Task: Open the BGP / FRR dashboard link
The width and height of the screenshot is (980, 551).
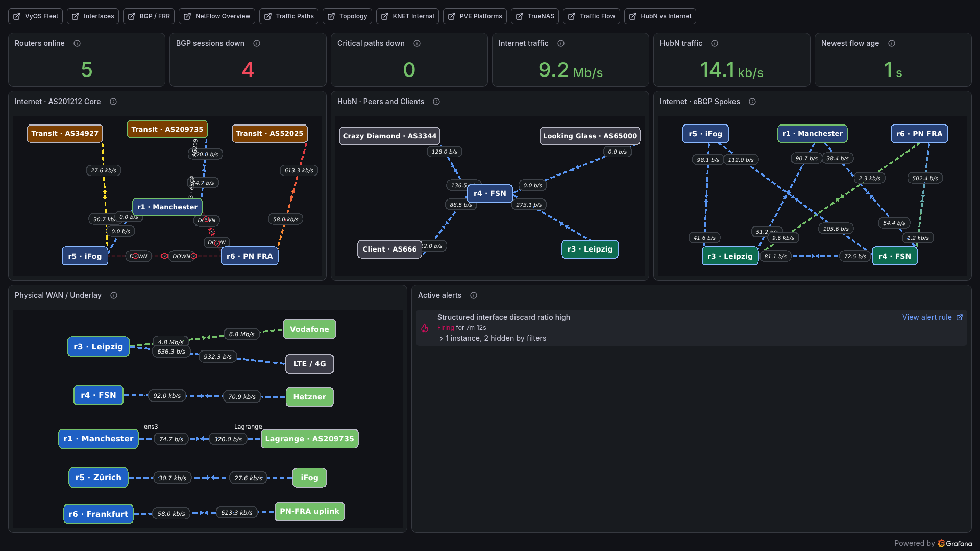Action: 149,16
